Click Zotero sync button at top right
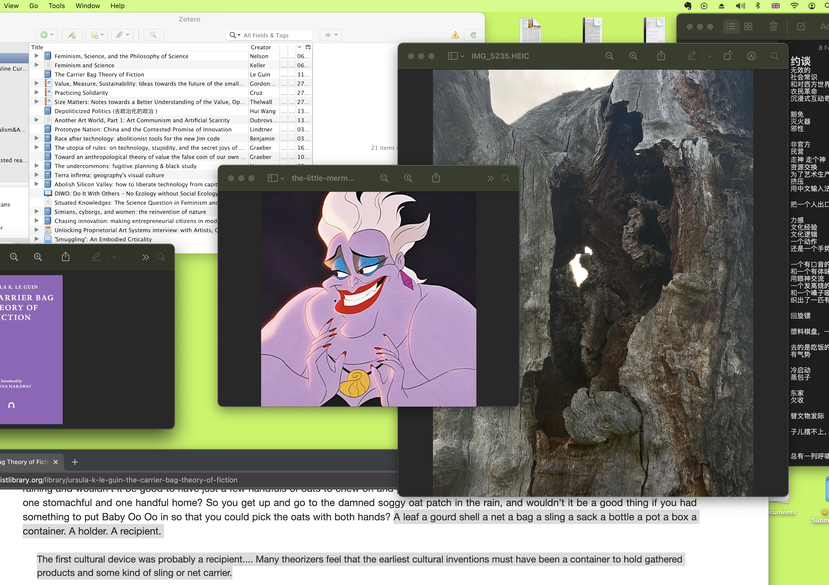 tap(474, 35)
